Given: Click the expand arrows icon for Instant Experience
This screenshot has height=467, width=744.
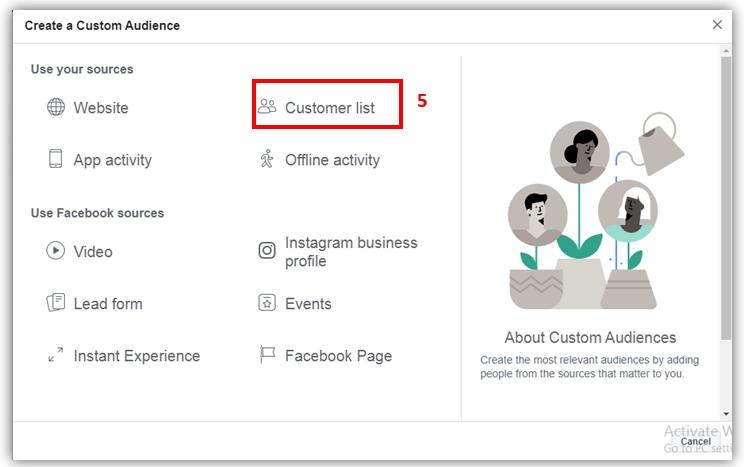Looking at the screenshot, I should 56,355.
